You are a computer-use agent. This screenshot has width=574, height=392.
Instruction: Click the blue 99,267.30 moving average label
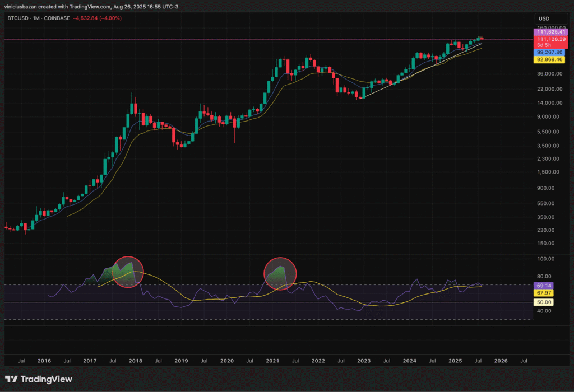click(550, 52)
